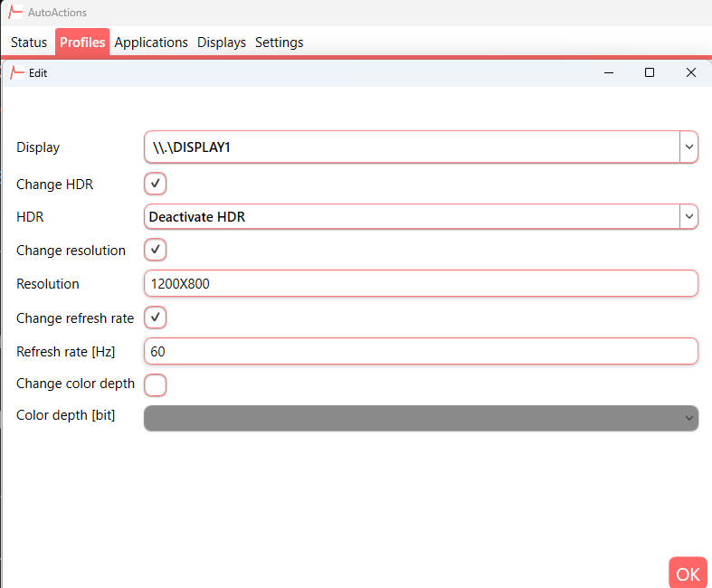
Task: Enable the Change color depth checkbox
Action: tap(156, 384)
